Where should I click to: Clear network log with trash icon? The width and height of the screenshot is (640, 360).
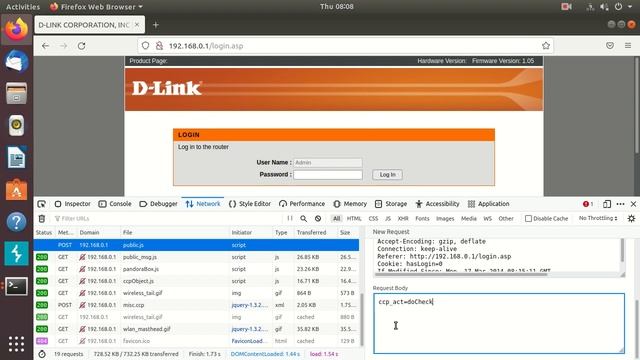pyautogui.click(x=42, y=218)
